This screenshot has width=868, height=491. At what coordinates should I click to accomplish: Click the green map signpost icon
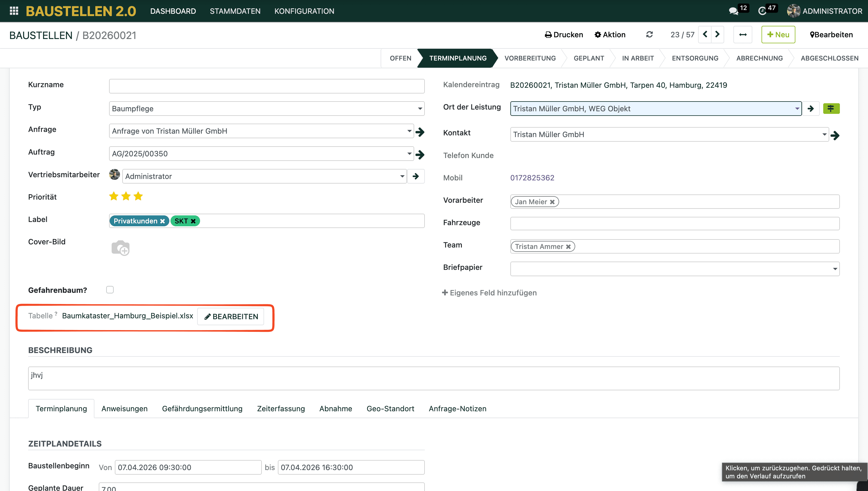831,109
